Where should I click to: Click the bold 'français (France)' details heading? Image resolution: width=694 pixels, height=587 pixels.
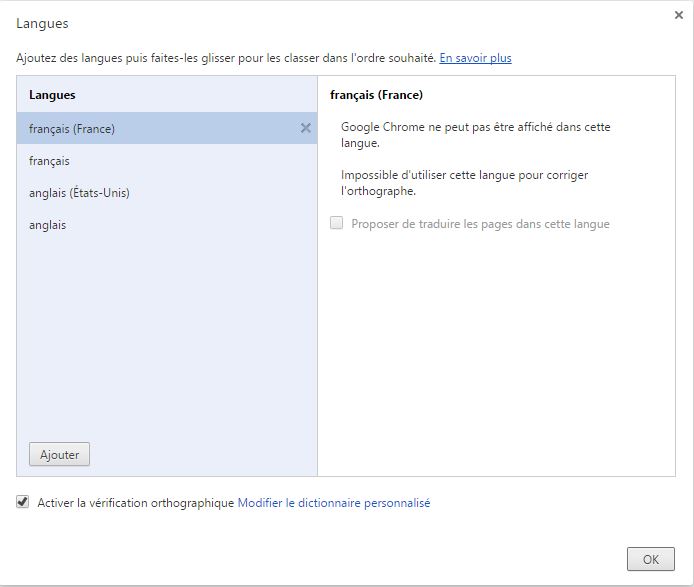(x=376, y=95)
